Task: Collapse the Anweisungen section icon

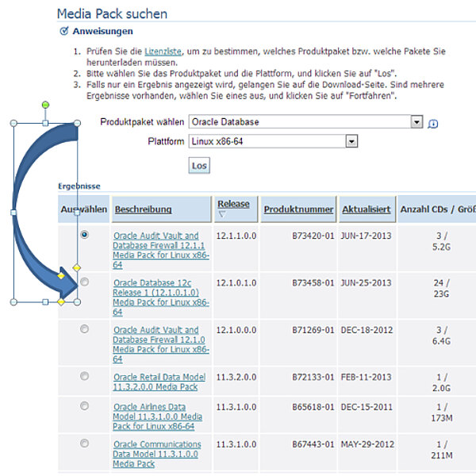Action: coord(64,31)
